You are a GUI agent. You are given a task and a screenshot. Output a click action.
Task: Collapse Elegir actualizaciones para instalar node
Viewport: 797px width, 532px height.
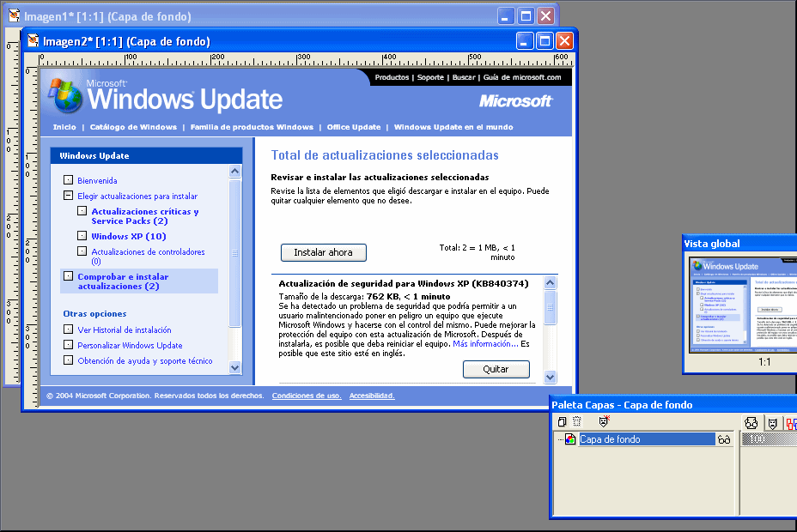[x=68, y=196]
